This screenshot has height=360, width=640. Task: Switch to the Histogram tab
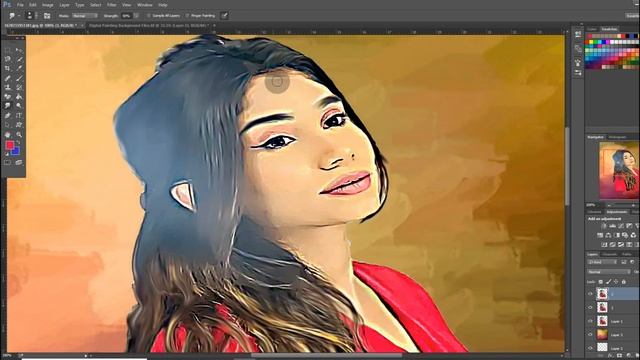pos(618,137)
